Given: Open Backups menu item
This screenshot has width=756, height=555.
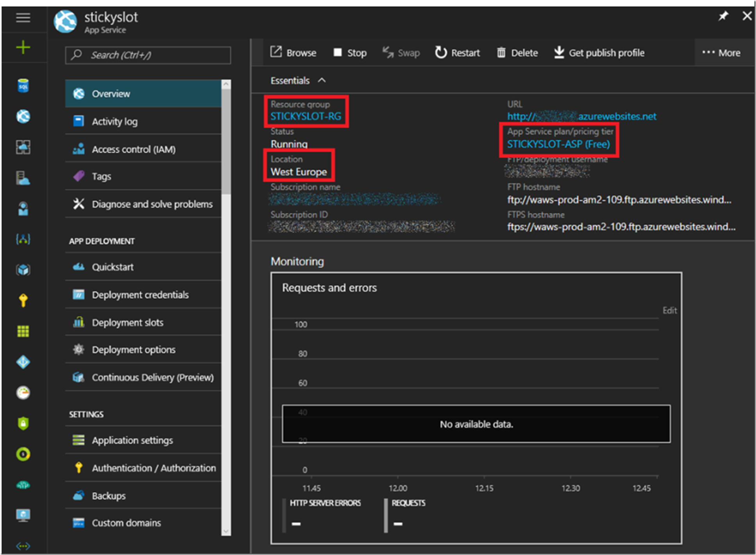Looking at the screenshot, I should [x=143, y=496].
